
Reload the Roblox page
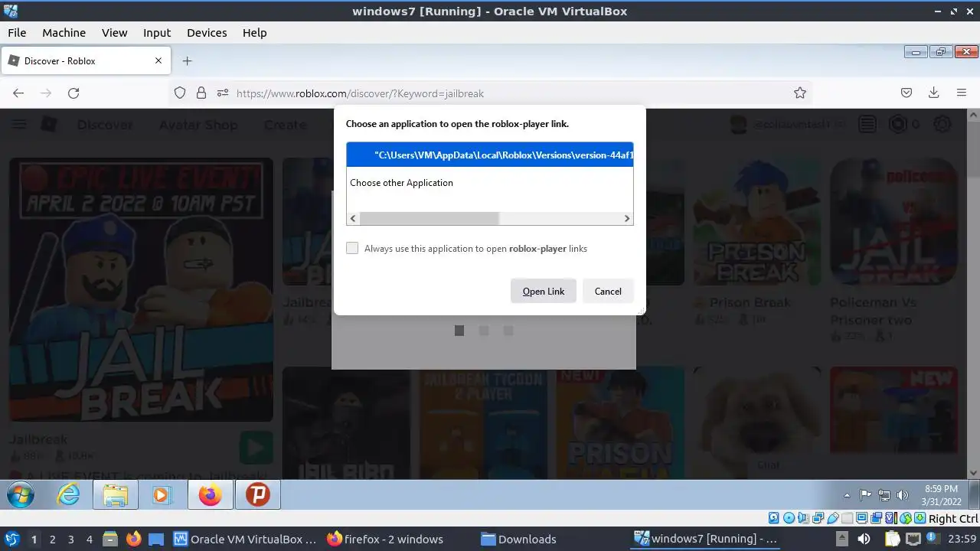click(x=73, y=93)
